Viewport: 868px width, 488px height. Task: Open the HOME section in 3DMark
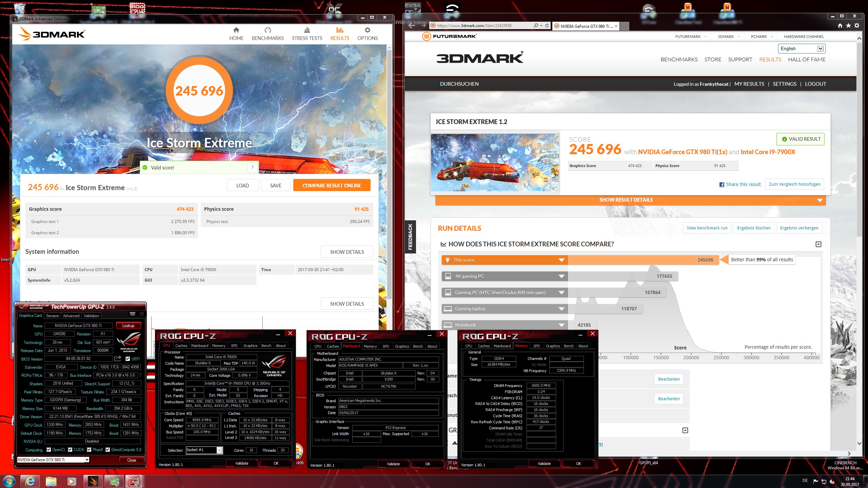pyautogui.click(x=236, y=34)
